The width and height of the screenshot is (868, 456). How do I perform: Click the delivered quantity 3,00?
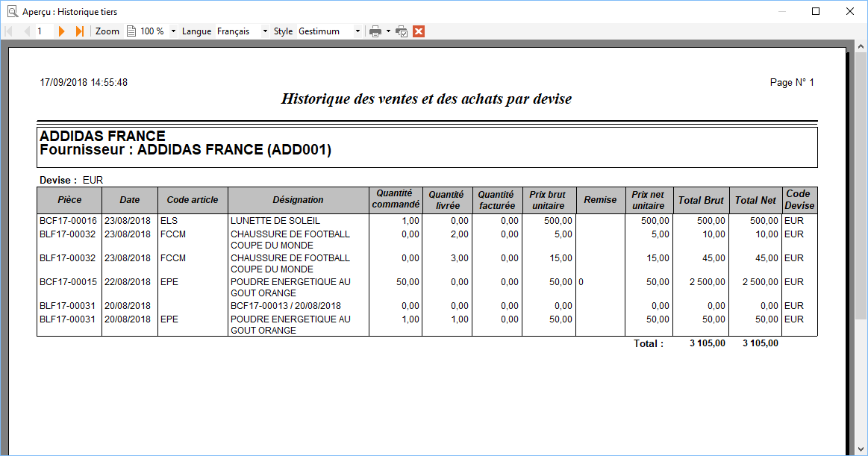460,258
